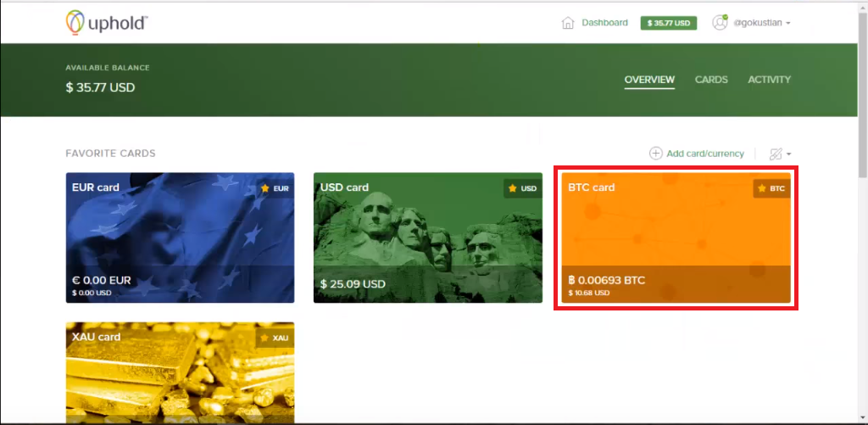
Task: Click the $35.77 USD balance badge
Action: point(668,23)
